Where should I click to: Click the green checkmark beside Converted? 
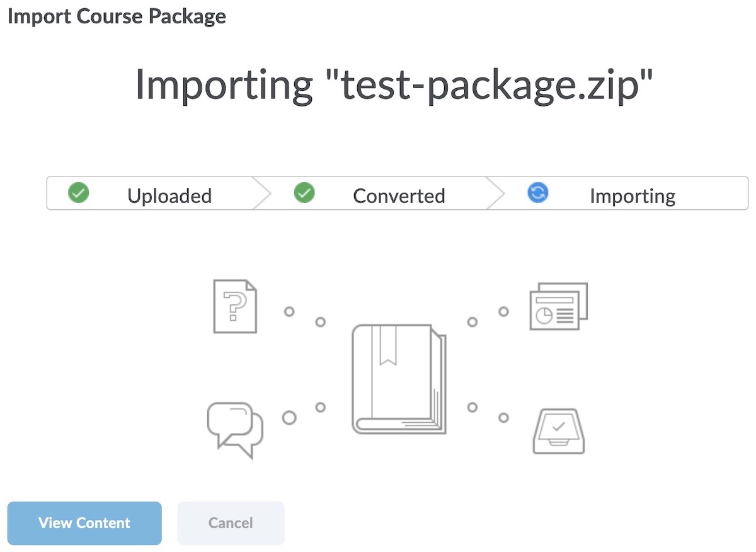point(304,193)
